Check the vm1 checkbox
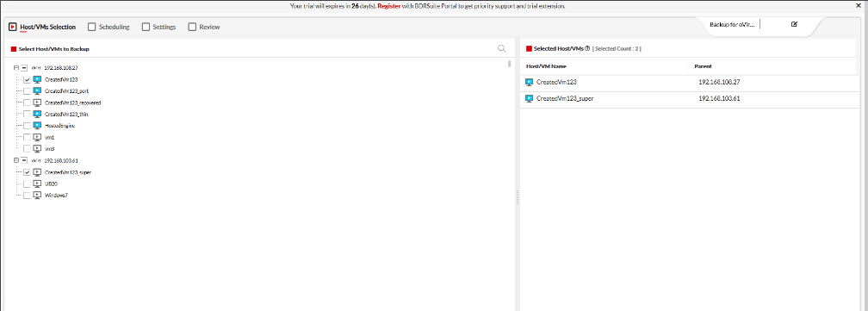 (x=27, y=137)
